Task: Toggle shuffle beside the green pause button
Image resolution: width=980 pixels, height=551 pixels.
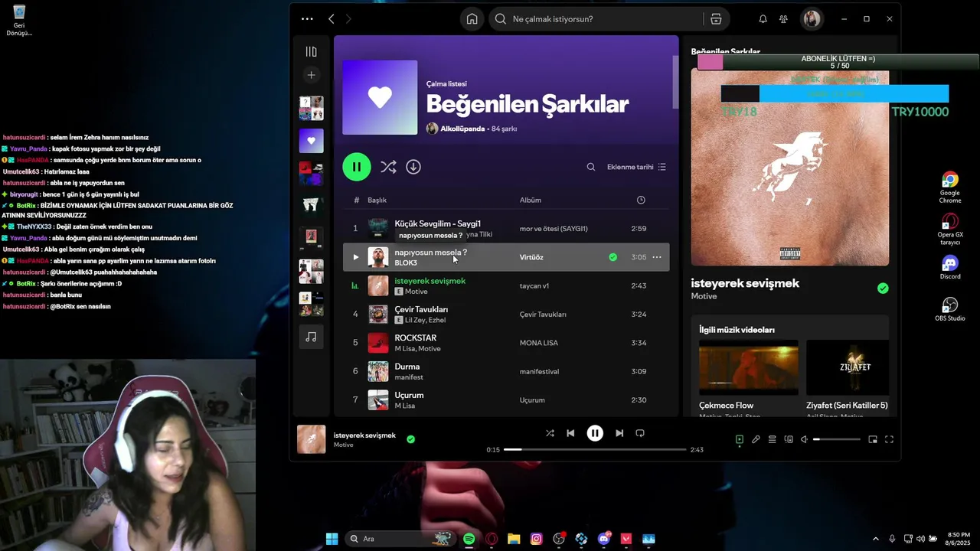Action: coord(388,167)
